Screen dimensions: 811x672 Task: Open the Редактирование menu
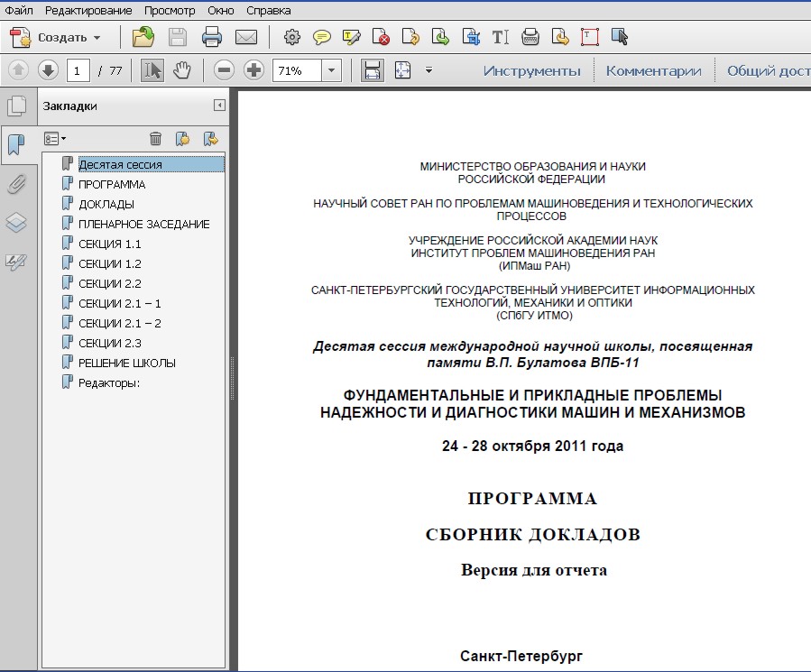[88, 10]
